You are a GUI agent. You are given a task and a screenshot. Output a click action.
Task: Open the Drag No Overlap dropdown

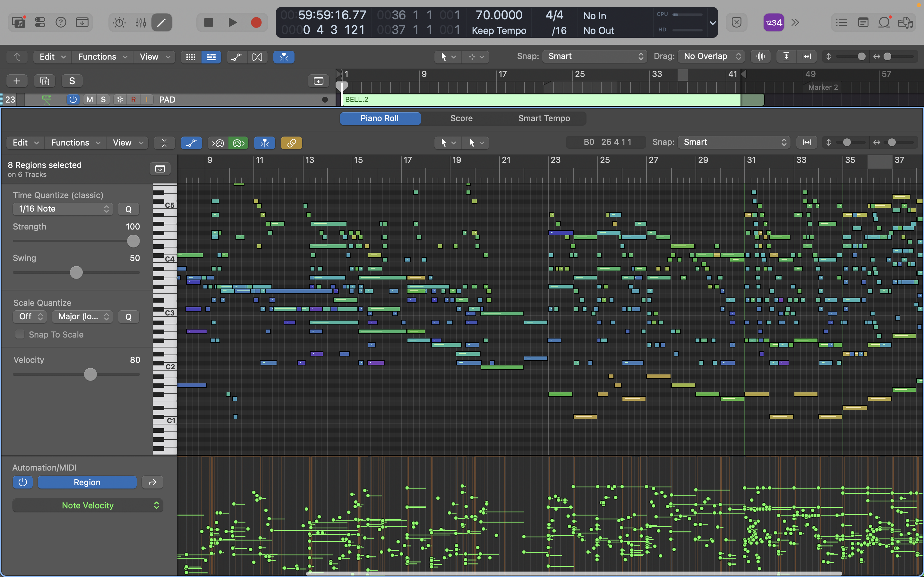[x=712, y=56]
